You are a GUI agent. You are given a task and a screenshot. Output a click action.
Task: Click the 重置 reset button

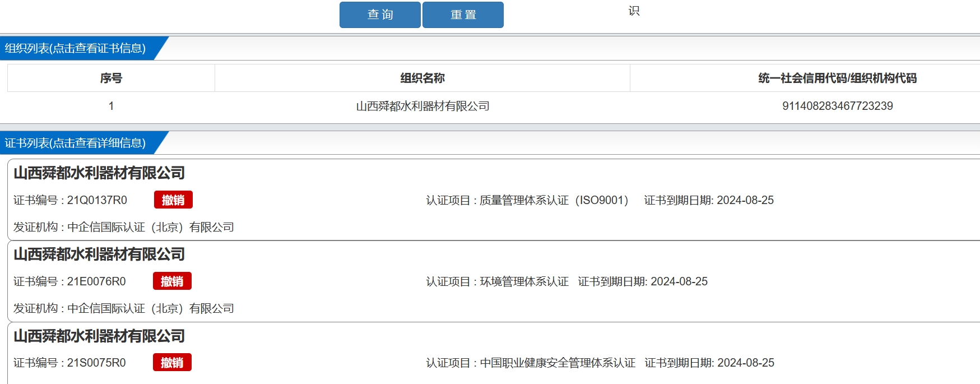click(463, 15)
